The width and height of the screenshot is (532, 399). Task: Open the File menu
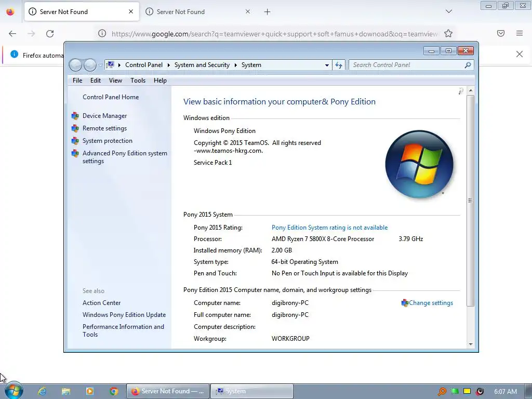77,81
